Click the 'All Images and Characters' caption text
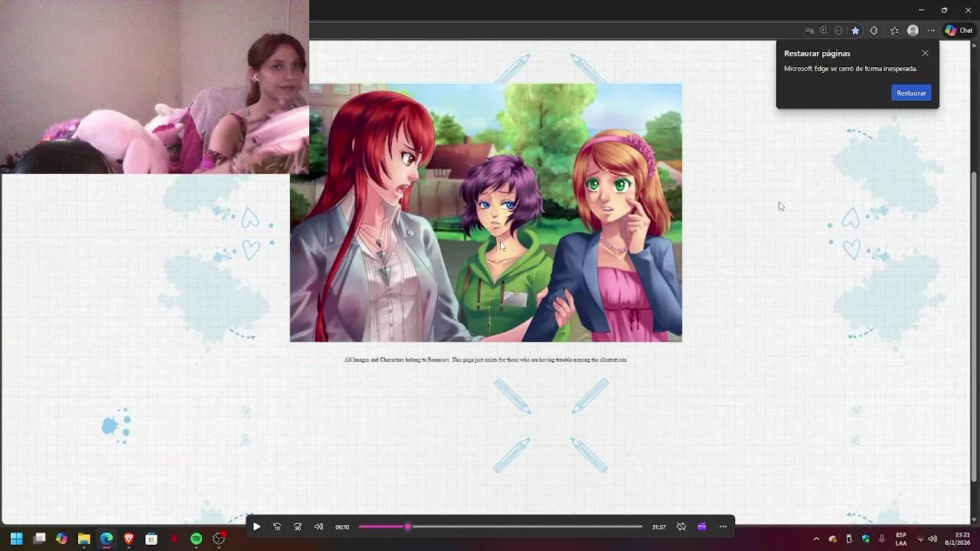This screenshot has width=980, height=551. click(x=485, y=360)
